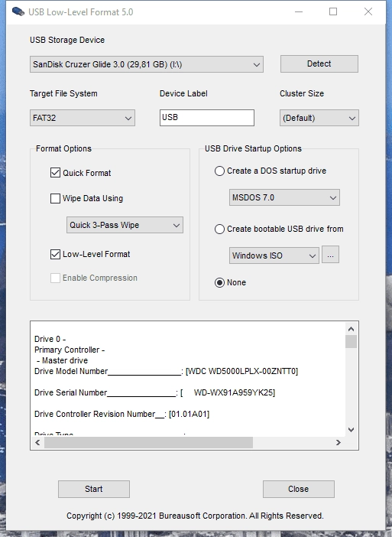Viewport: 392px width, 537px height.
Task: Click the 'Primary Controller -' line
Action: [x=70, y=350]
